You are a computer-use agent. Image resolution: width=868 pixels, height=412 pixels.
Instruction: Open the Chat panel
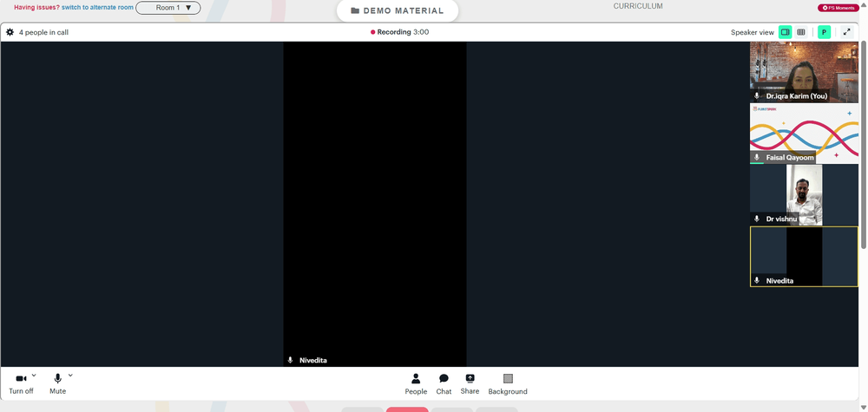tap(444, 384)
